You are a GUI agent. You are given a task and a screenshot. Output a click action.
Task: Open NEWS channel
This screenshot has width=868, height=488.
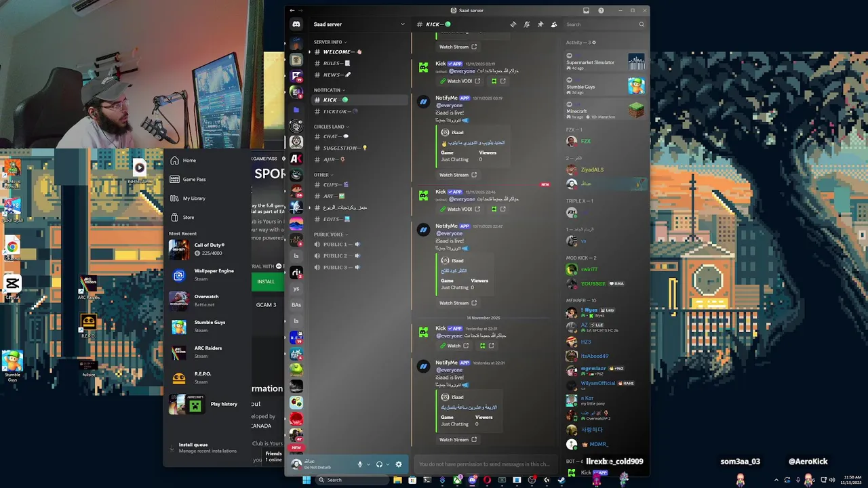click(x=359, y=75)
